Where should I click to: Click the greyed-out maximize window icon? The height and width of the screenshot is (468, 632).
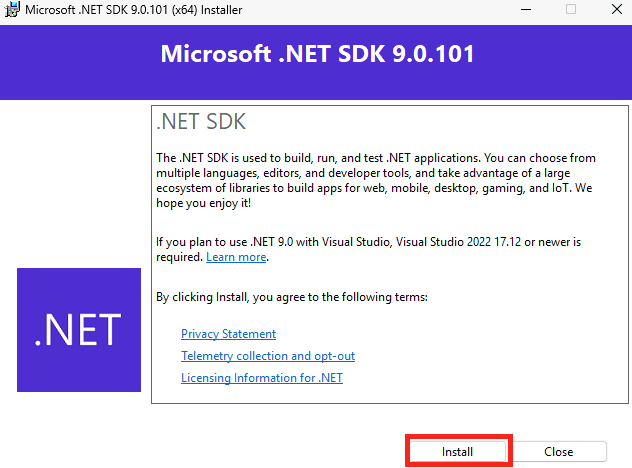coord(571,9)
